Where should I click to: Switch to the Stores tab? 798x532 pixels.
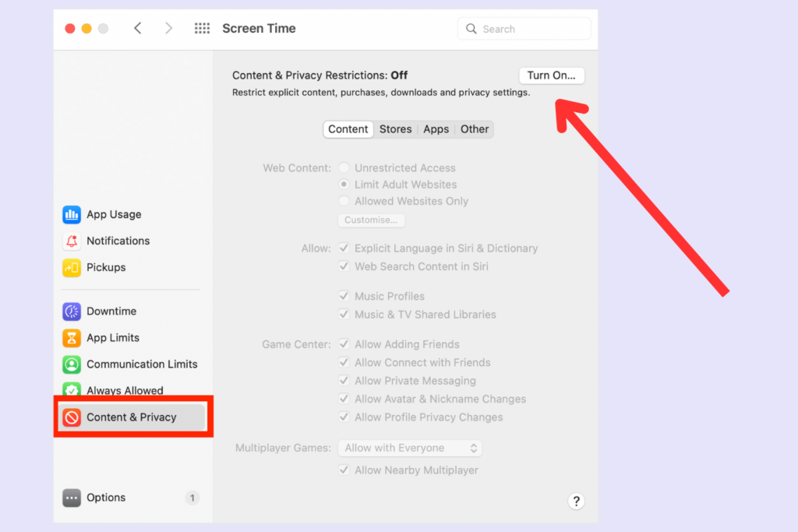pyautogui.click(x=395, y=129)
